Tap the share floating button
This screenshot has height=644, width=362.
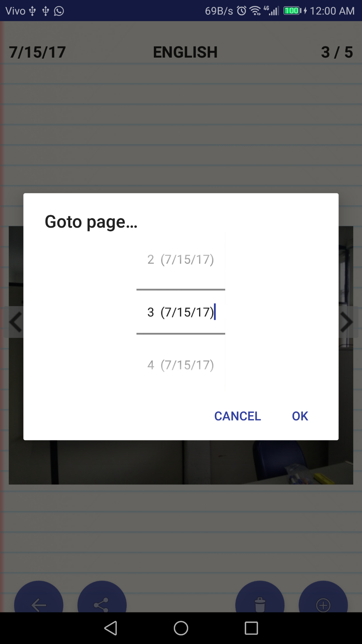click(102, 597)
